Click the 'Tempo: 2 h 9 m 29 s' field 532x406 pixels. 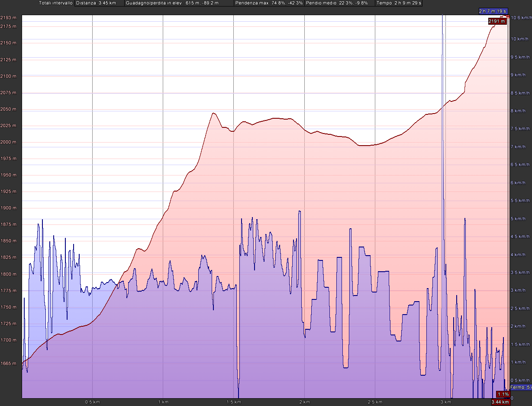coord(399,3)
